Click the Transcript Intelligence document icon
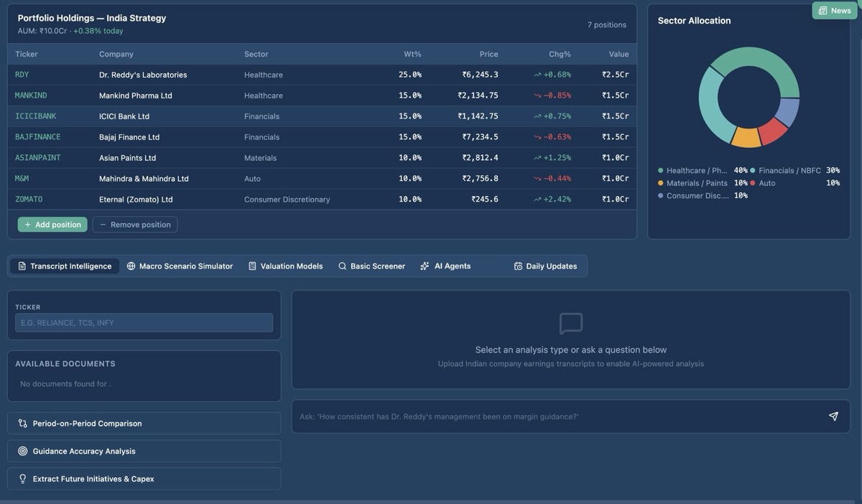Image resolution: width=862 pixels, height=504 pixels. click(22, 266)
